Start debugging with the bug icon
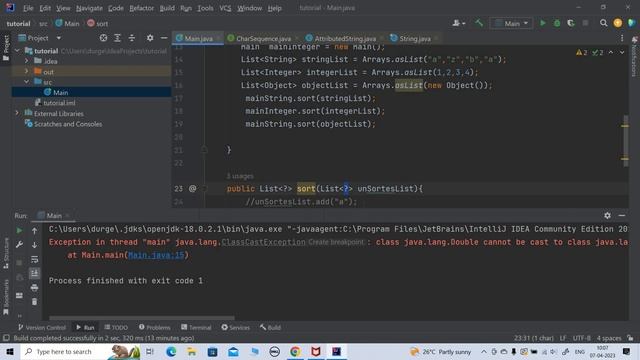 (x=557, y=23)
